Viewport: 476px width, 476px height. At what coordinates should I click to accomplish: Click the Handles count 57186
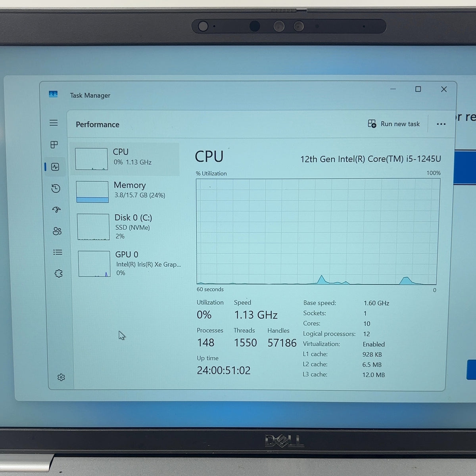tap(282, 343)
